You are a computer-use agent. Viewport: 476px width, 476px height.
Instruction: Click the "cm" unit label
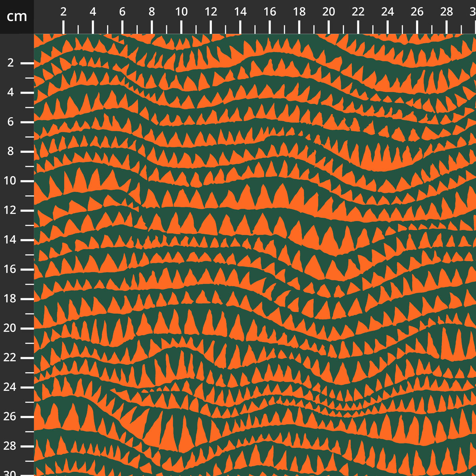[x=17, y=17]
